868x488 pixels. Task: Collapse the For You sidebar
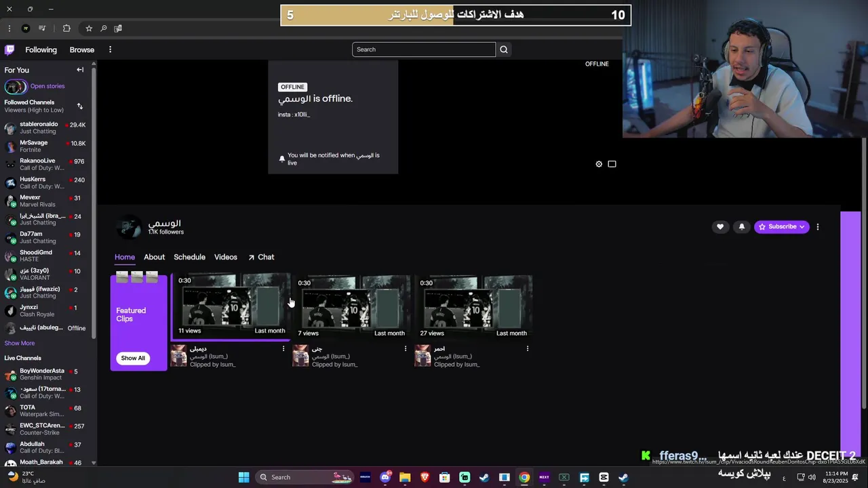pyautogui.click(x=80, y=70)
